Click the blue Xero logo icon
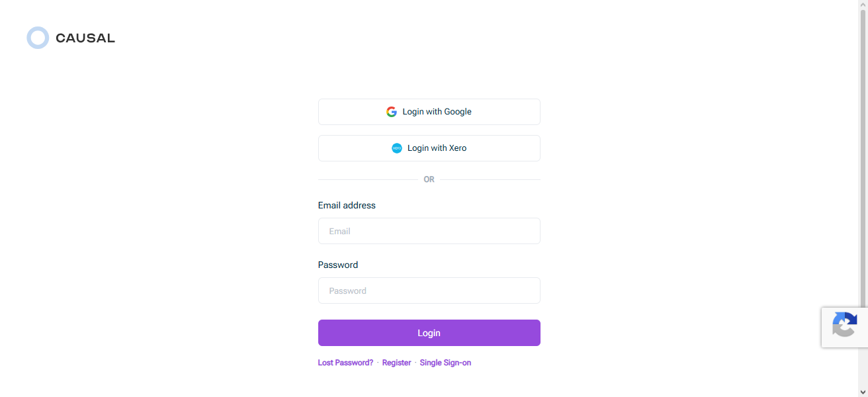The width and height of the screenshot is (868, 397). click(x=397, y=148)
